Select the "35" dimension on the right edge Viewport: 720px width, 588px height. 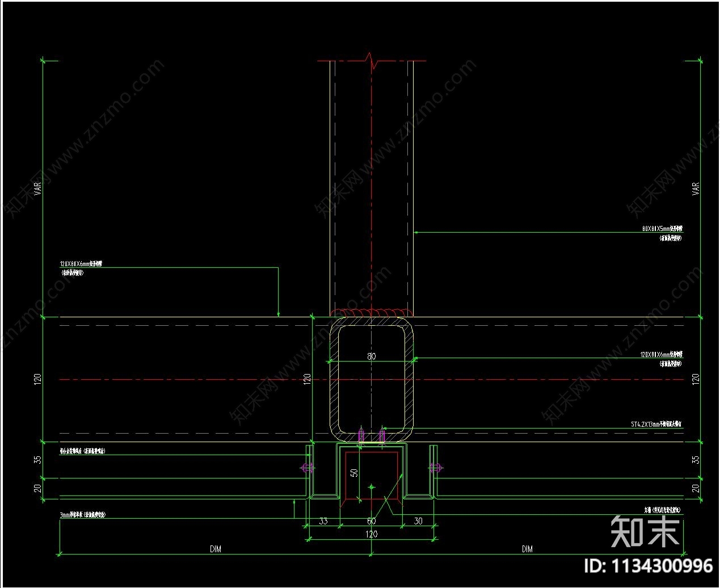coord(696,460)
